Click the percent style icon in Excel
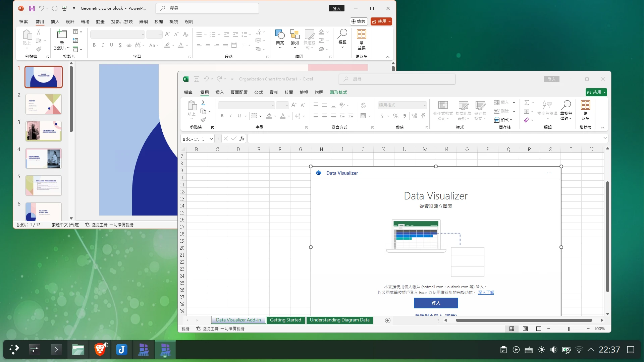The width and height of the screenshot is (644, 362). coord(396,116)
